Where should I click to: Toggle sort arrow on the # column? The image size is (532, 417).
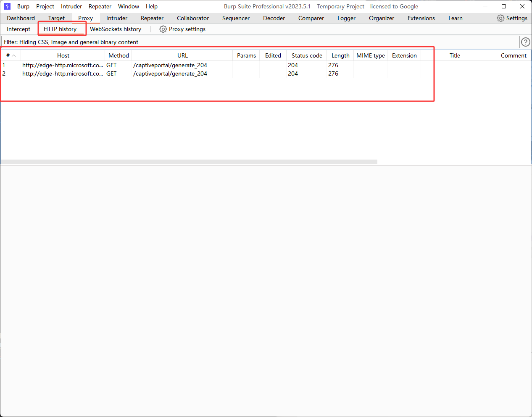click(x=14, y=55)
